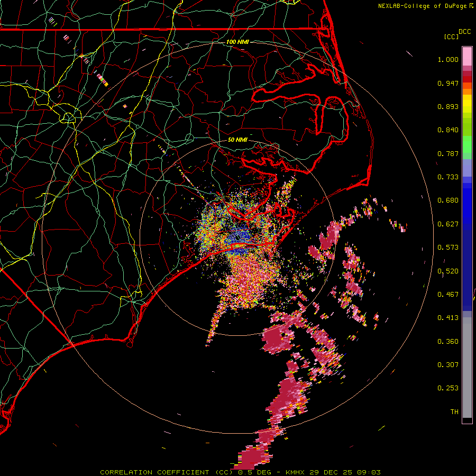Select the 0.520 scale value

(x=448, y=271)
